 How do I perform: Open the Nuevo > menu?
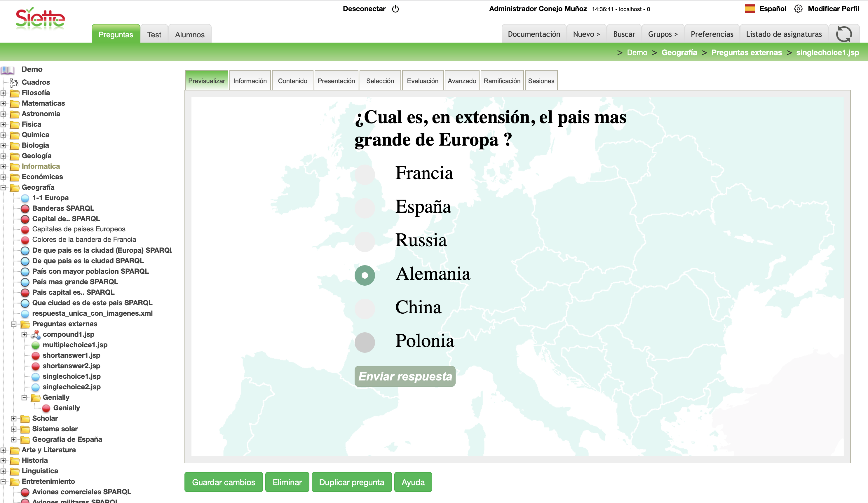[586, 34]
